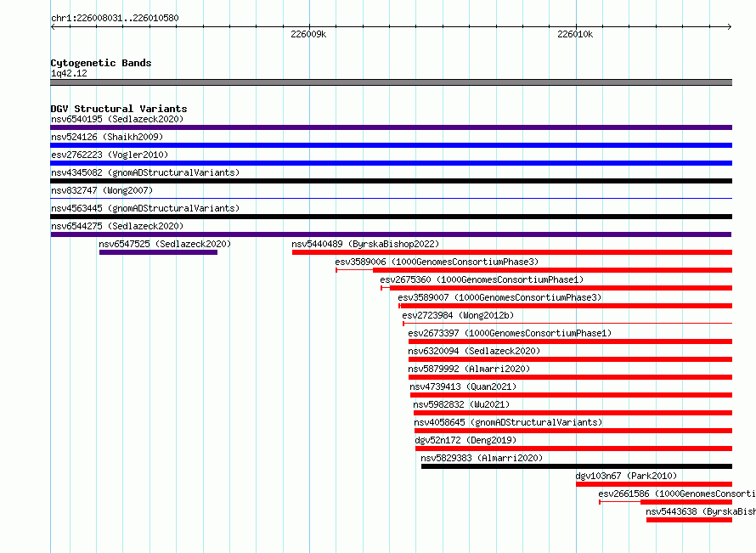756x553 pixels.
Task: Click the nsv6544275 (Sedlazeck2020) label
Action: (117, 226)
